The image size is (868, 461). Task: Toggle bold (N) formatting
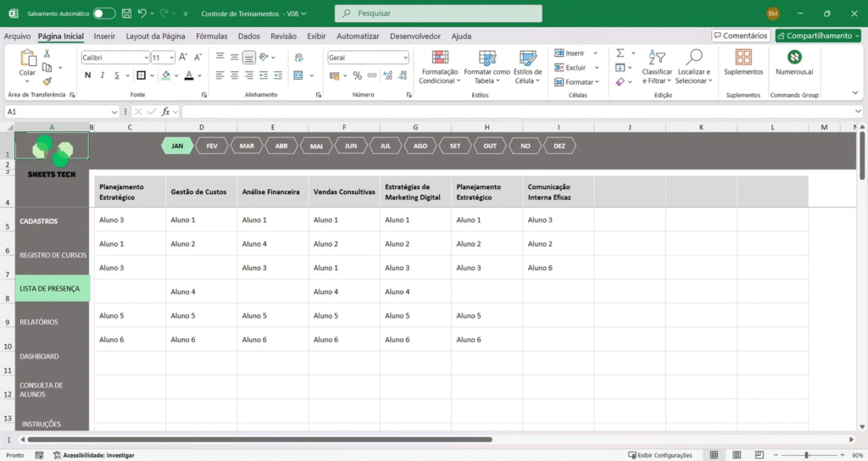tap(88, 75)
